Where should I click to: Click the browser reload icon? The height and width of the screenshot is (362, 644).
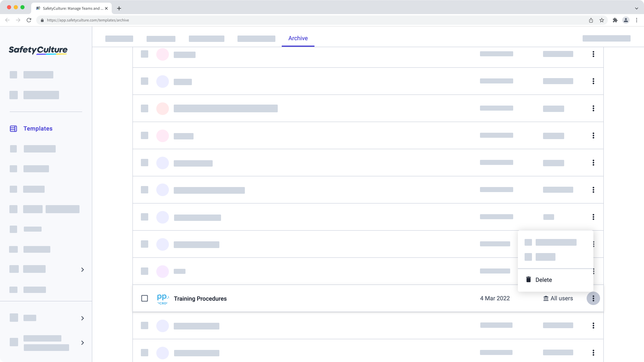tap(29, 20)
